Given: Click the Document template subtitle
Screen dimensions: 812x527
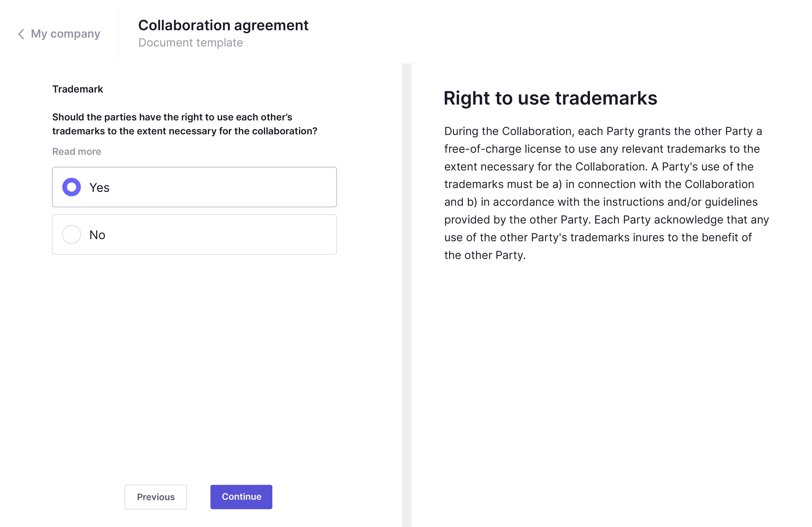Looking at the screenshot, I should [191, 42].
